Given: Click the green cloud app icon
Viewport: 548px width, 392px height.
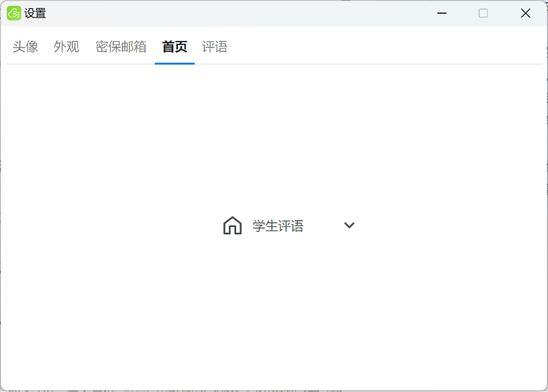Looking at the screenshot, I should (x=14, y=13).
